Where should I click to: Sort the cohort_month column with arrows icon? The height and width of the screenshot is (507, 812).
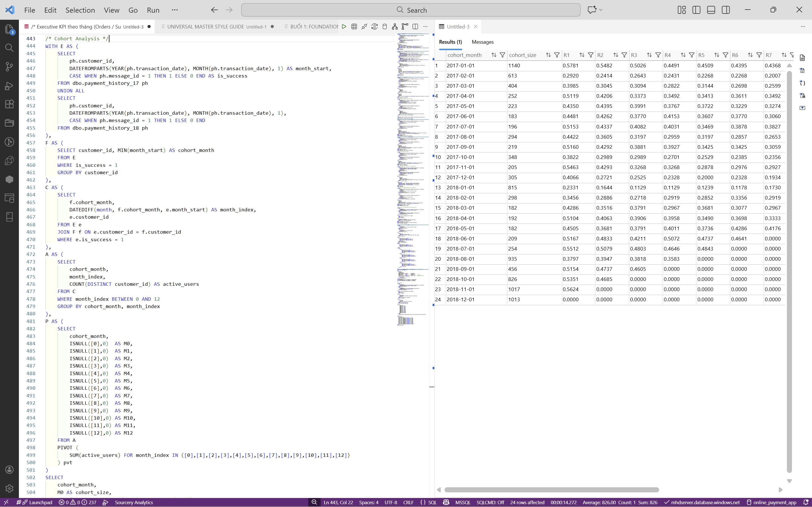[494, 55]
